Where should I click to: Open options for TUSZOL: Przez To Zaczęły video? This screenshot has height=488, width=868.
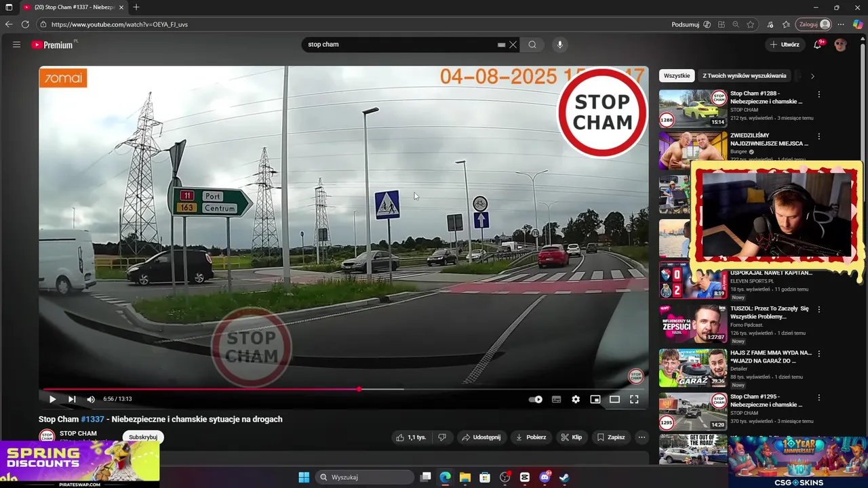click(819, 309)
